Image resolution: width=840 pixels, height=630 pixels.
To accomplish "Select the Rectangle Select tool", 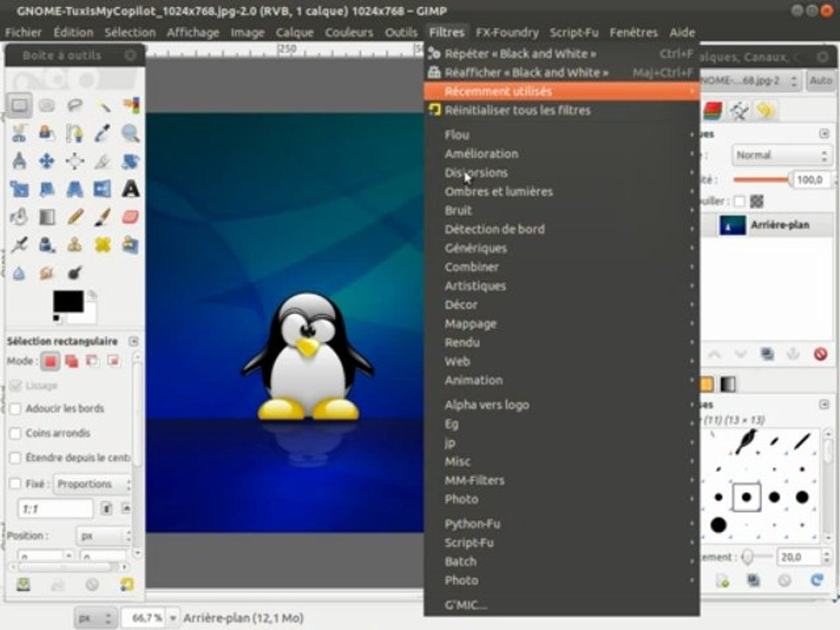I will click(x=19, y=105).
